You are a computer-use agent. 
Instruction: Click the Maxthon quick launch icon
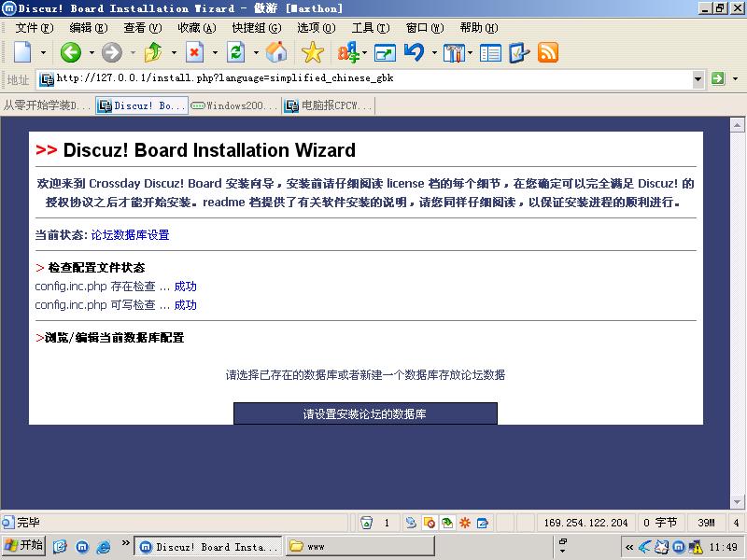tap(82, 546)
